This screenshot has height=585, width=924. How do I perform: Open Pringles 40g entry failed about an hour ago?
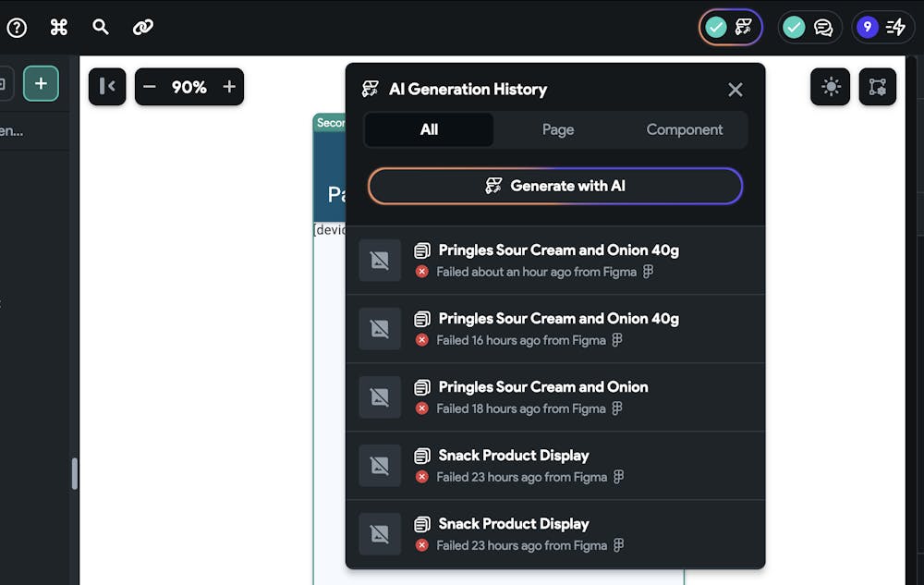555,261
